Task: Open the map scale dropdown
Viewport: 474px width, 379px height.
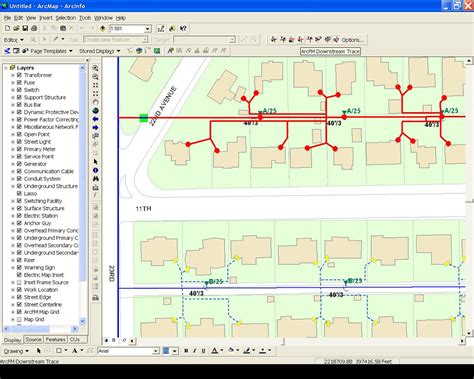Action: [x=148, y=29]
